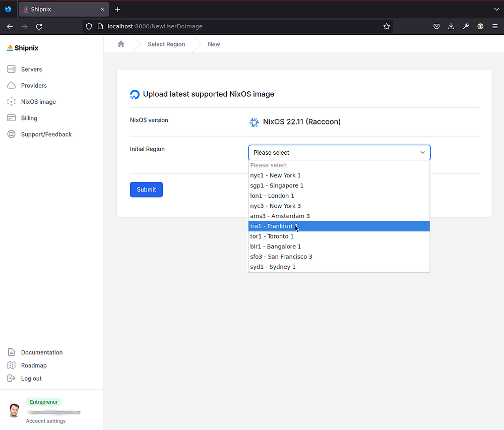Click the Firefox View icon
The width and height of the screenshot is (504, 430).
(9, 9)
